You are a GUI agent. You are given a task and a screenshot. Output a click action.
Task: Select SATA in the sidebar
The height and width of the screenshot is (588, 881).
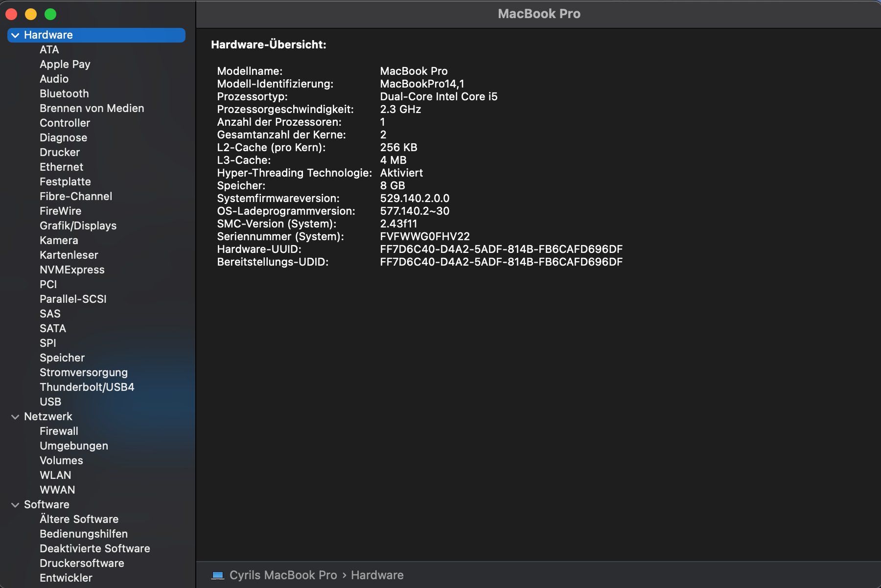click(53, 329)
